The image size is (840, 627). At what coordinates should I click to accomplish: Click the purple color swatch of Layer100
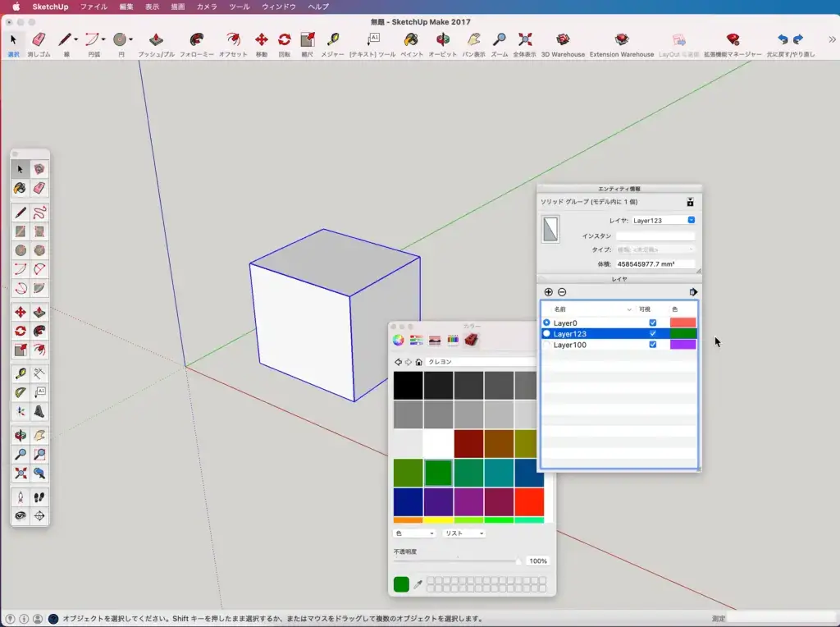[x=683, y=345]
